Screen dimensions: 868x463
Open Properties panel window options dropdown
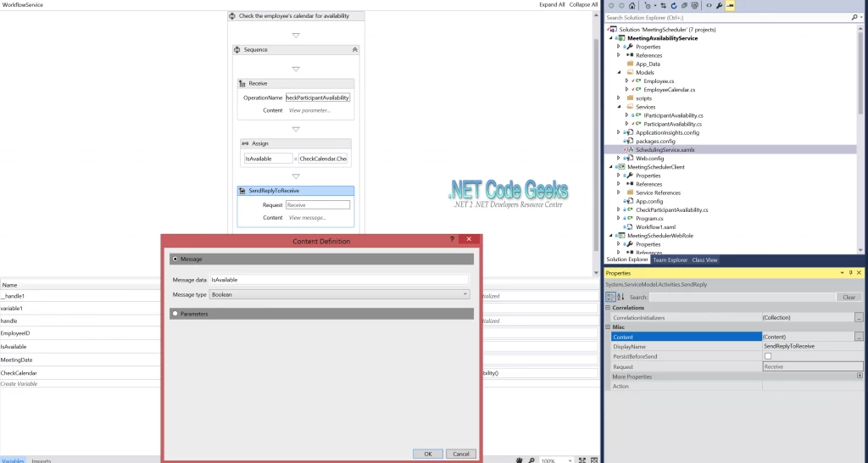pyautogui.click(x=842, y=272)
